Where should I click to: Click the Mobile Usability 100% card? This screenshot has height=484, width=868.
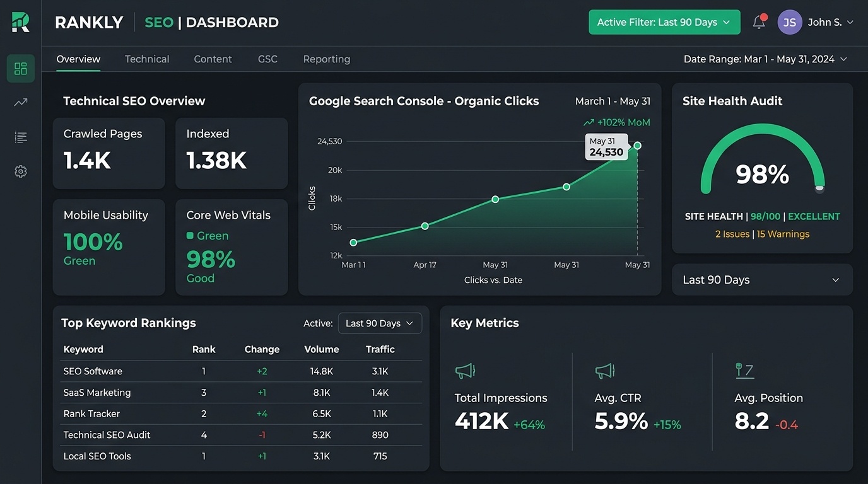point(109,247)
